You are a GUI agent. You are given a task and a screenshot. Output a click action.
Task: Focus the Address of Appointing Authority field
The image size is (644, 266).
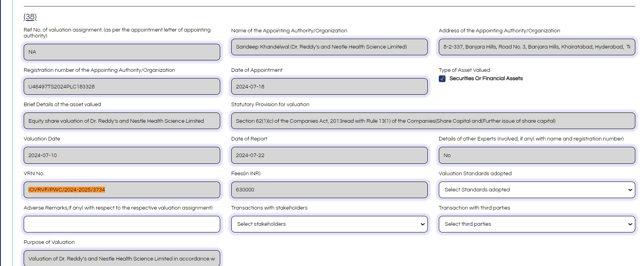tap(537, 47)
